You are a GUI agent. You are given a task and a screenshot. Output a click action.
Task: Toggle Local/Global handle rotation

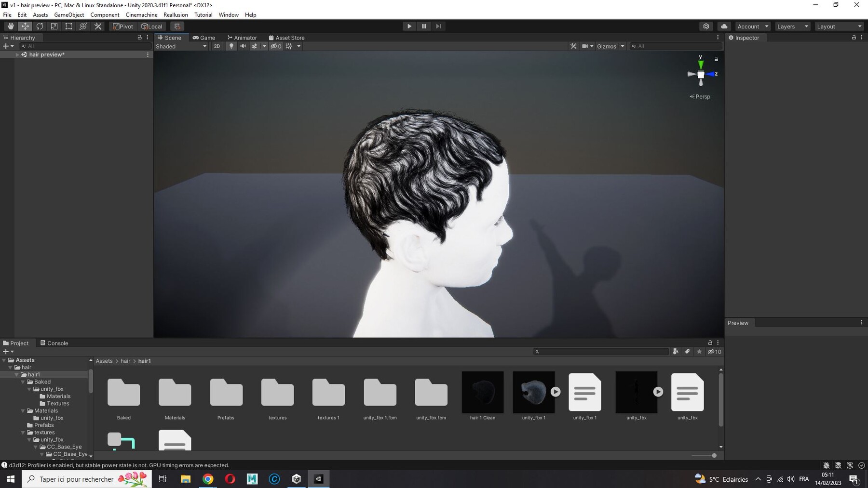(152, 26)
